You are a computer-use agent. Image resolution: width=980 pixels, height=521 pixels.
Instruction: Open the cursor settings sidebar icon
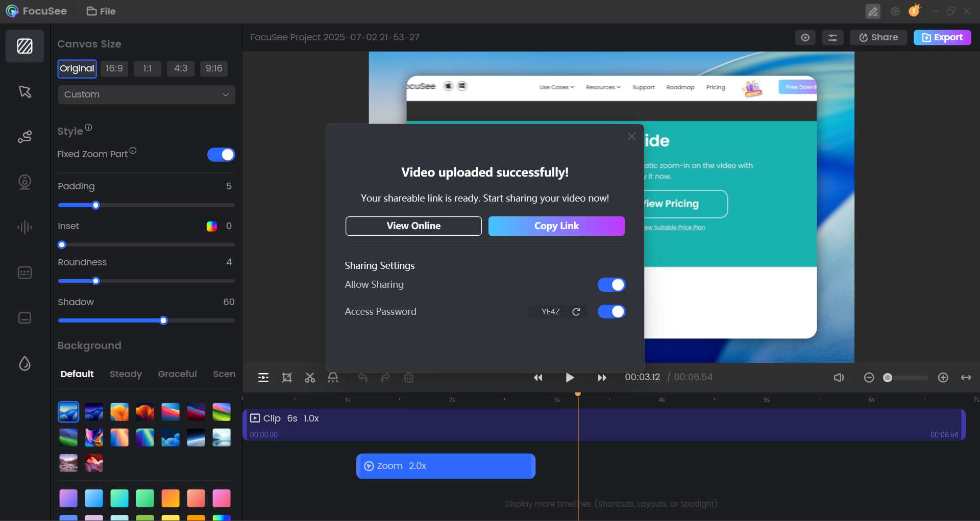pos(24,91)
